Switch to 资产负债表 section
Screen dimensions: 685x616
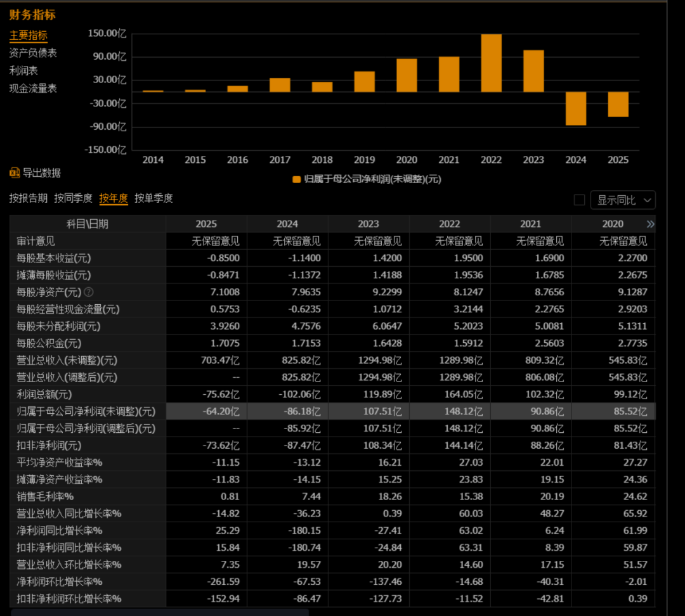tap(33, 53)
